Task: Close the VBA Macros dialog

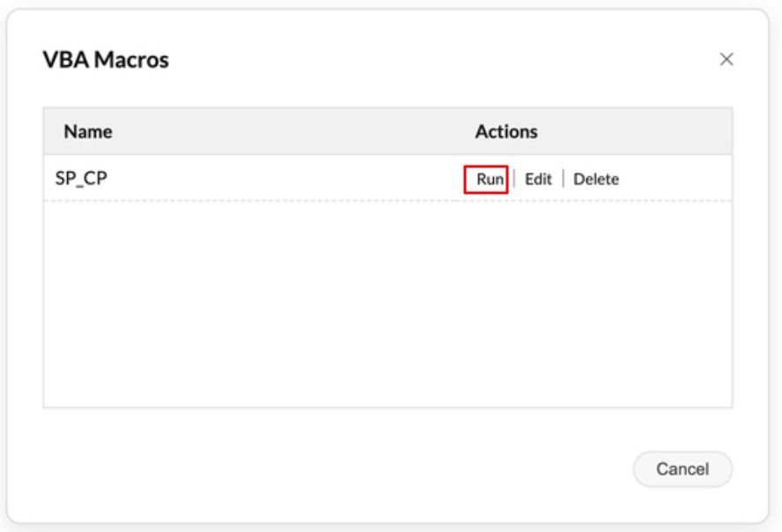Action: click(727, 60)
